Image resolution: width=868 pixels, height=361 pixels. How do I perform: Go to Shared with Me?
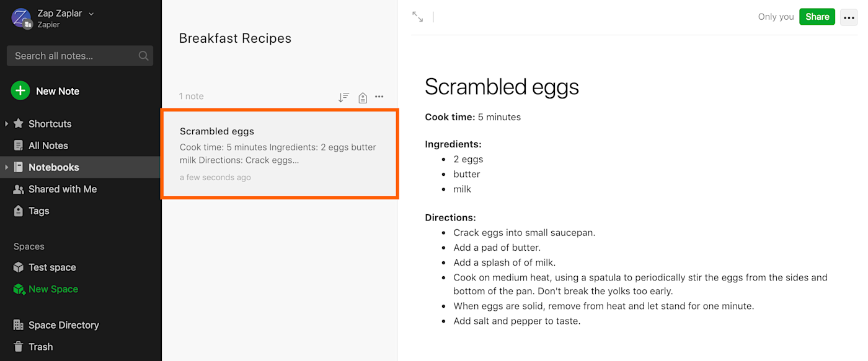tap(62, 189)
